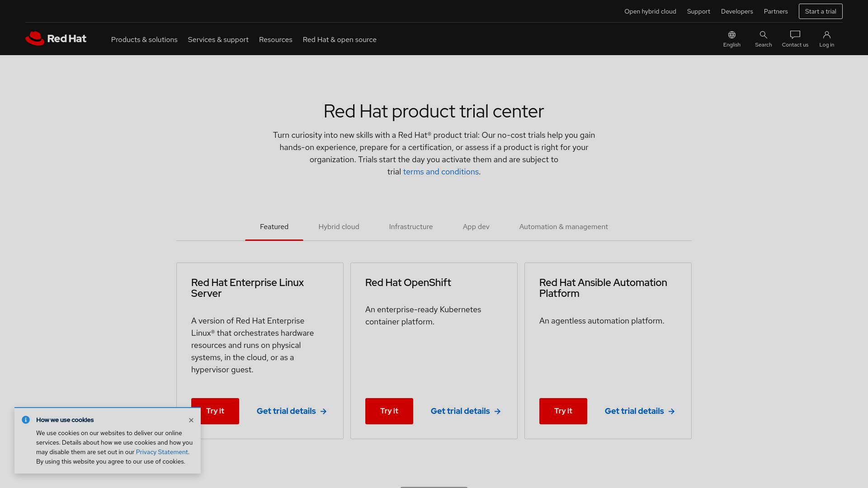Select the Featured tab

274,227
